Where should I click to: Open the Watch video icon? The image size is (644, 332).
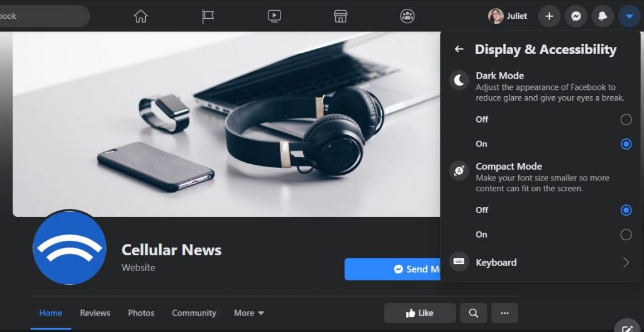tap(274, 16)
